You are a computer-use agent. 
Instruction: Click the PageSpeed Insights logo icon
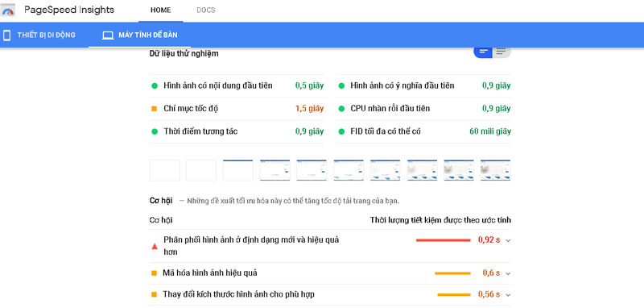[x=8, y=10]
